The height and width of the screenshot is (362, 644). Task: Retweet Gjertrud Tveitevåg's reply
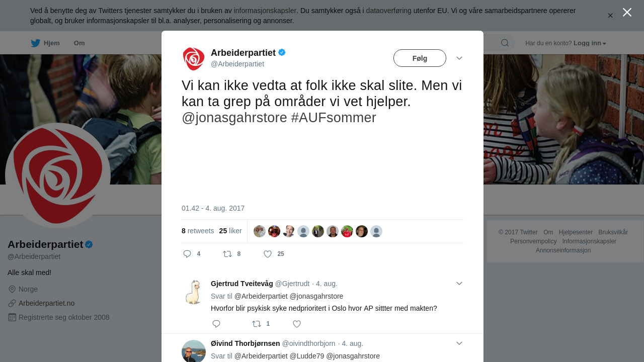pos(257,324)
